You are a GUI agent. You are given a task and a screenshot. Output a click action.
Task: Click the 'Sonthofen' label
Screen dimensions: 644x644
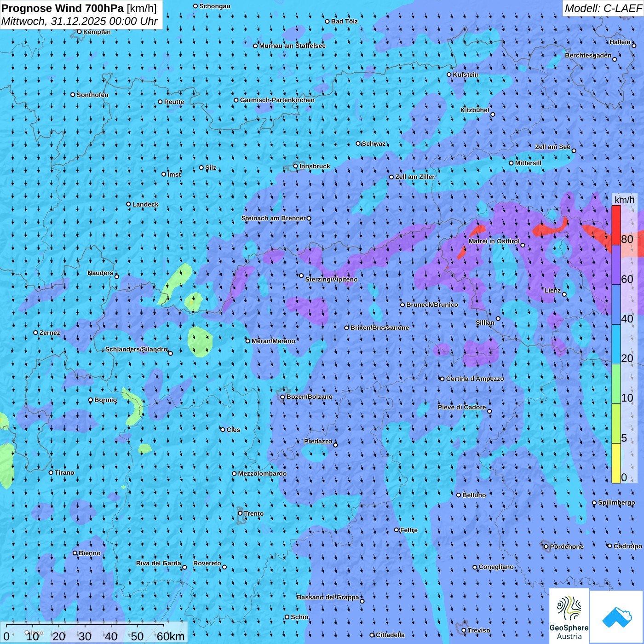tap(92, 95)
